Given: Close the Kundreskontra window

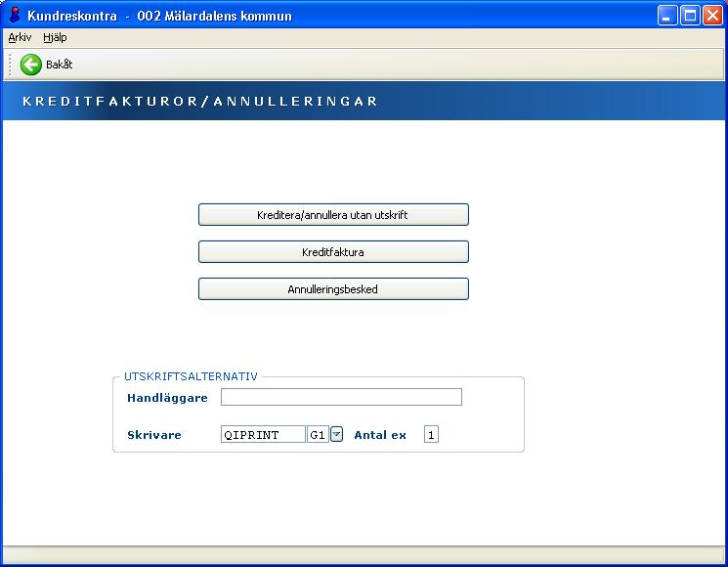Looking at the screenshot, I should [712, 16].
